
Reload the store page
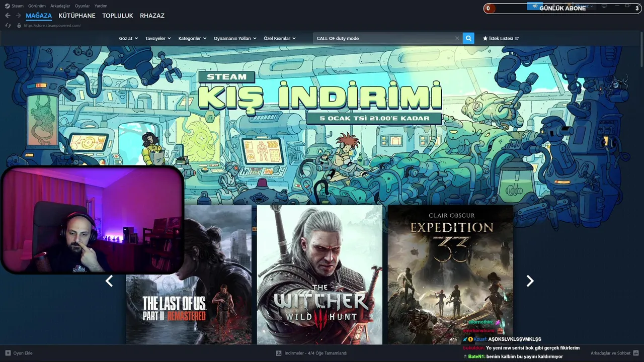point(8,26)
